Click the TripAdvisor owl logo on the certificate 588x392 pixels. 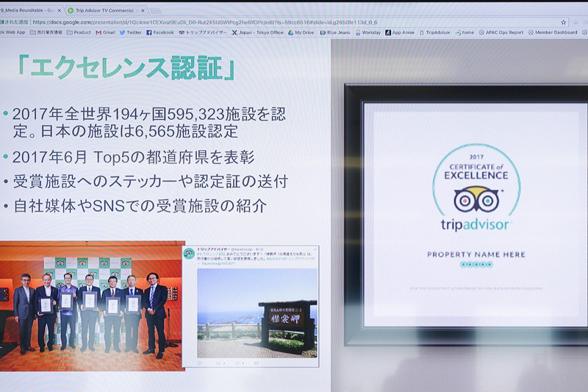[x=476, y=199]
